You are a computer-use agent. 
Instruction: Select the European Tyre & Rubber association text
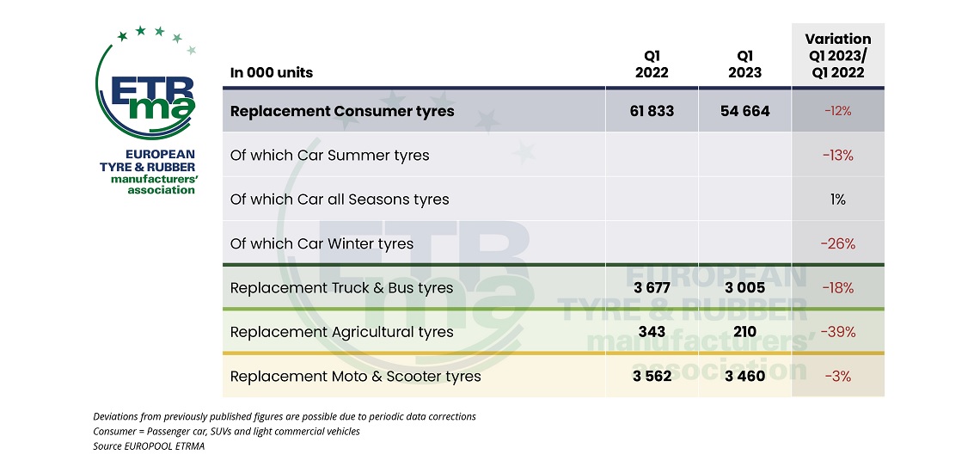148,171
